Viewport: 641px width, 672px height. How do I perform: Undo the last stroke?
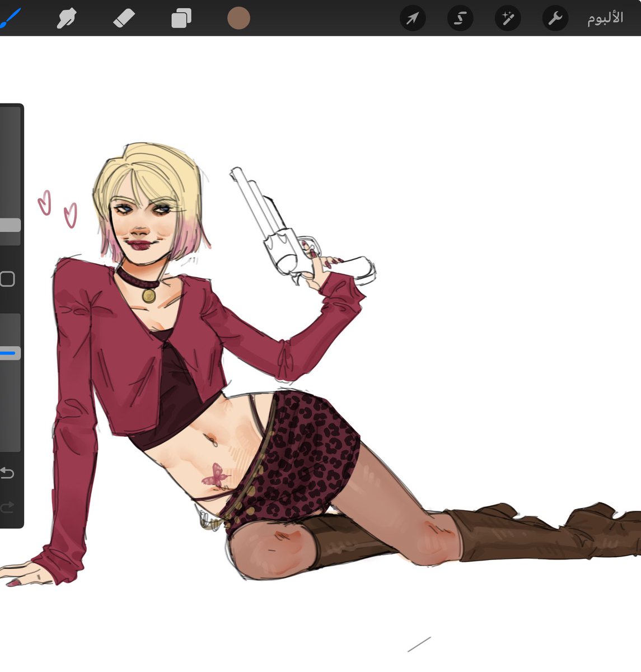click(x=7, y=473)
